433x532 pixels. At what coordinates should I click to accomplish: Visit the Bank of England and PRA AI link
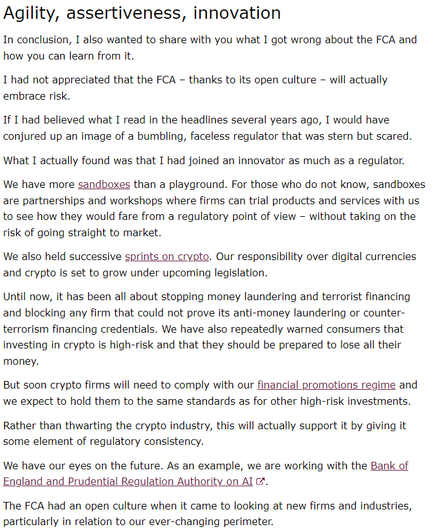[x=206, y=473]
